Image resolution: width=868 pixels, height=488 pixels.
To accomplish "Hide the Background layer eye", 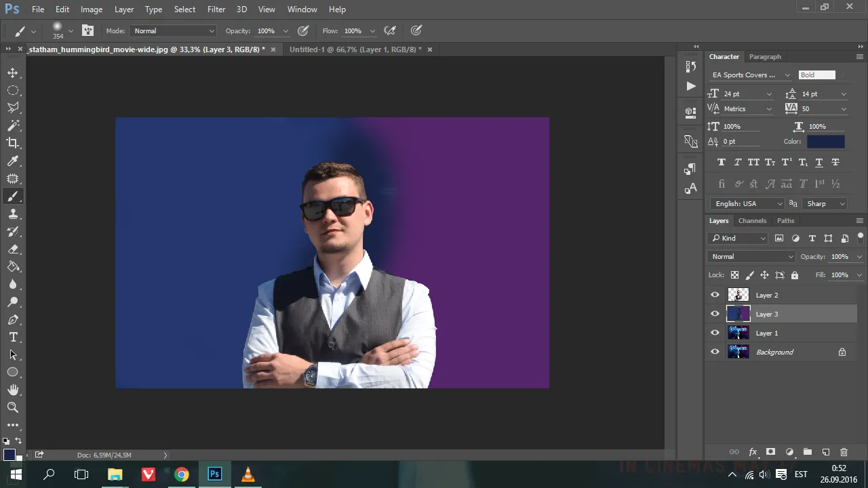I will (715, 352).
